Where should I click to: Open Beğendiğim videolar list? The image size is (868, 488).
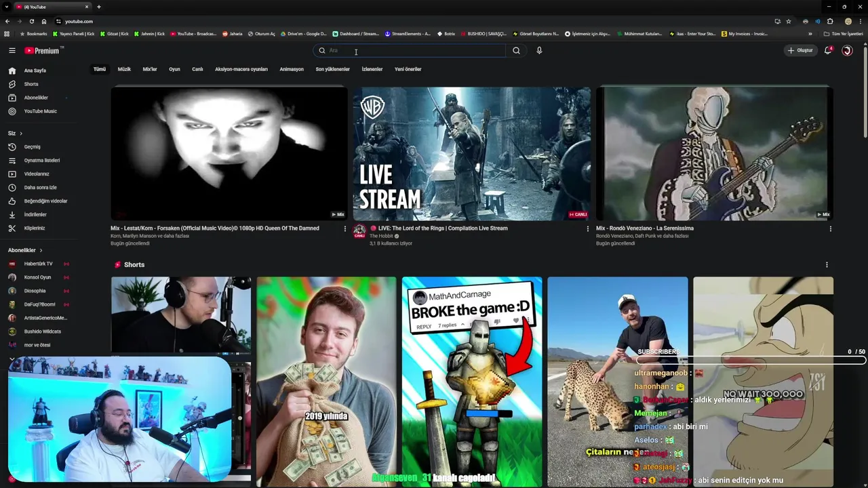[45, 201]
